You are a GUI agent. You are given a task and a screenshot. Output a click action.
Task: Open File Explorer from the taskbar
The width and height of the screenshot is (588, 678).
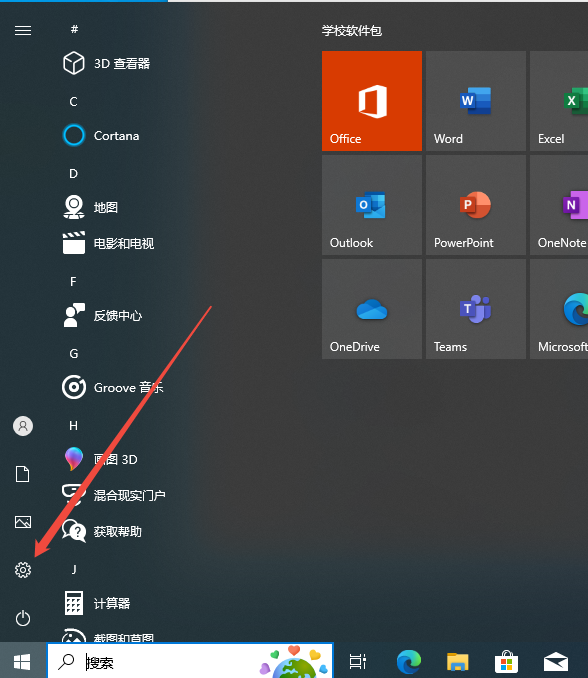coord(457,662)
